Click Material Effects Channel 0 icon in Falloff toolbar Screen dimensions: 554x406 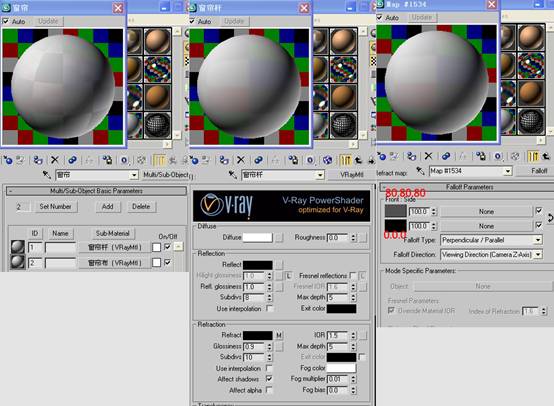click(x=498, y=156)
